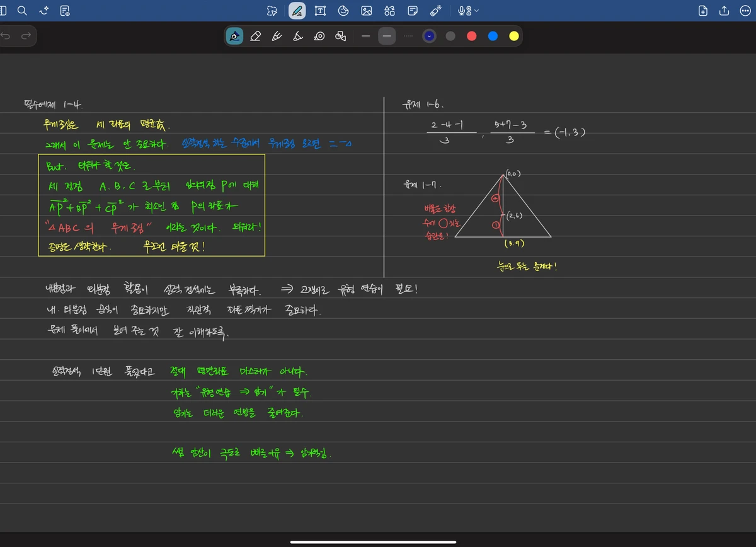The image size is (756, 547).
Task: Undo the last stroke
Action: pos(5,36)
